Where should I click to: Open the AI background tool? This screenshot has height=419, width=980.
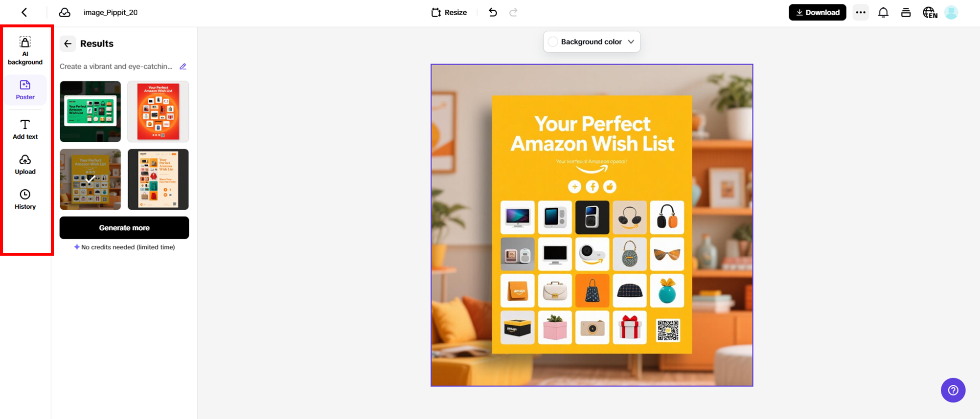[25, 51]
